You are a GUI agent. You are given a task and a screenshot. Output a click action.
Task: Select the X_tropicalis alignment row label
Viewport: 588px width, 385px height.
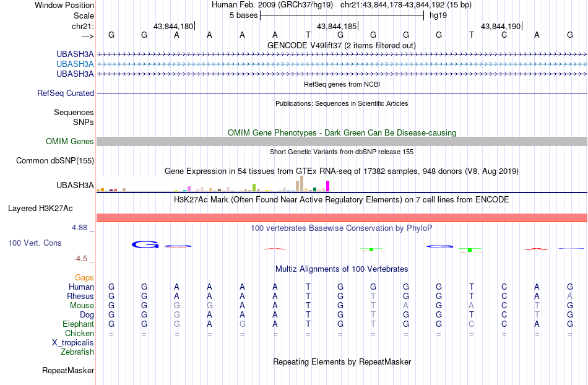click(73, 343)
